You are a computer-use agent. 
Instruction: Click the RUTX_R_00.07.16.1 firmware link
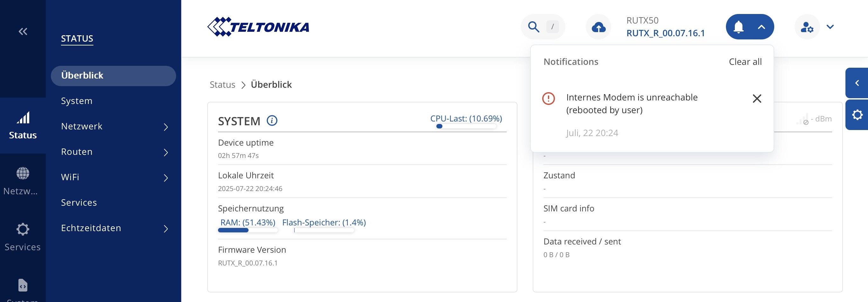click(665, 33)
